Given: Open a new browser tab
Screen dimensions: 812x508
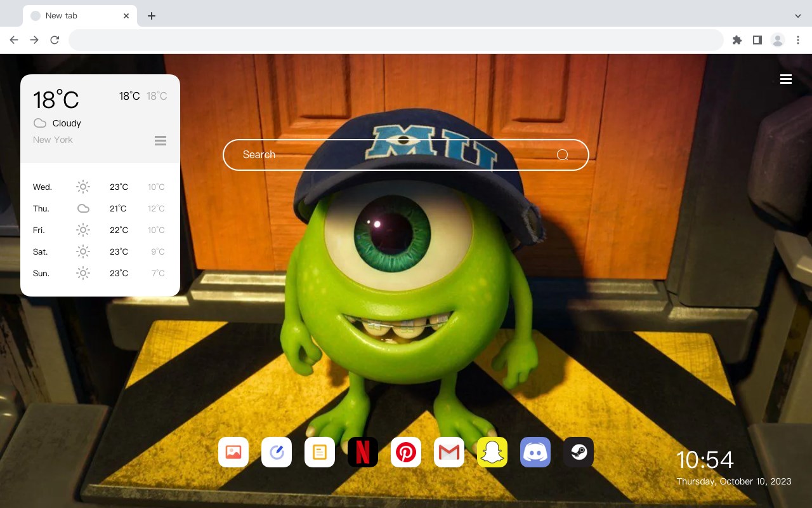Looking at the screenshot, I should (x=151, y=16).
